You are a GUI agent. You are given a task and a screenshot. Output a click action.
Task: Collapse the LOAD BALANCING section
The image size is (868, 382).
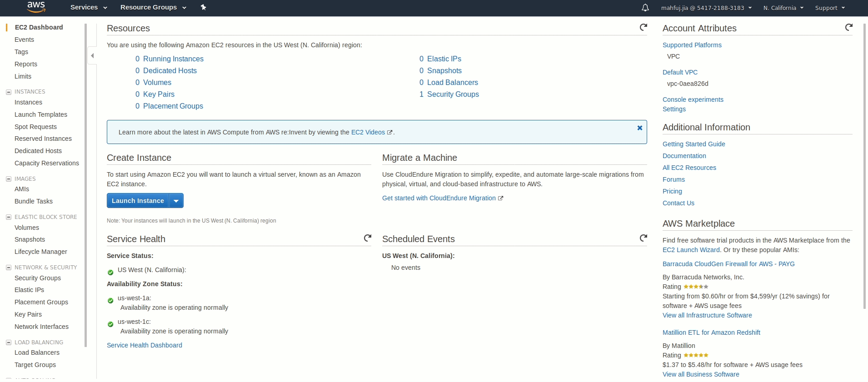coord(8,342)
